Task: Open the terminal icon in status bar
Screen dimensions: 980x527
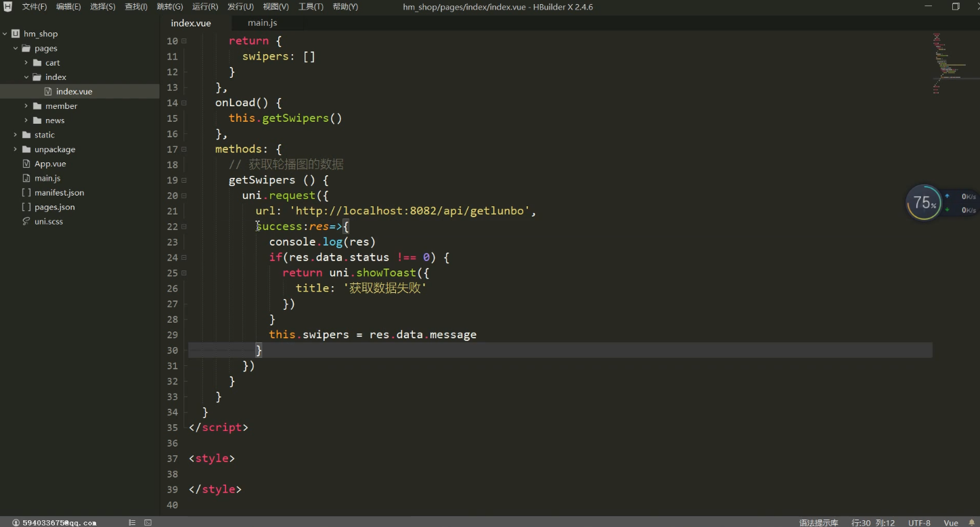Action: point(148,522)
